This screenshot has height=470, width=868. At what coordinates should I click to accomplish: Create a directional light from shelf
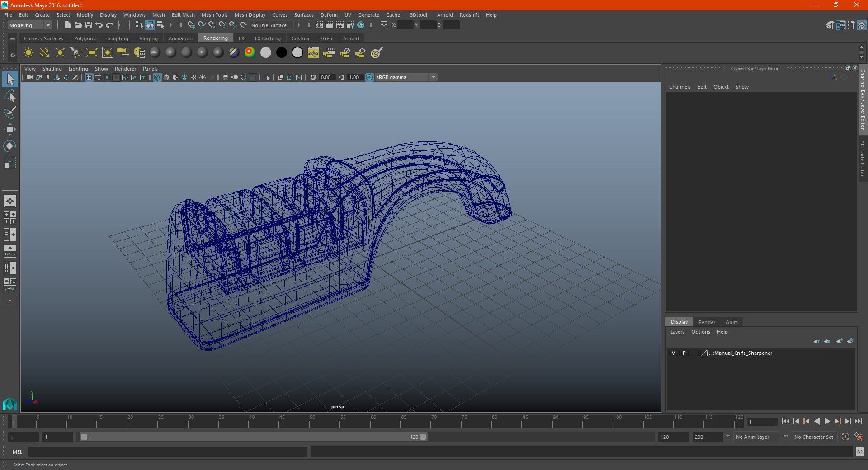[x=44, y=53]
